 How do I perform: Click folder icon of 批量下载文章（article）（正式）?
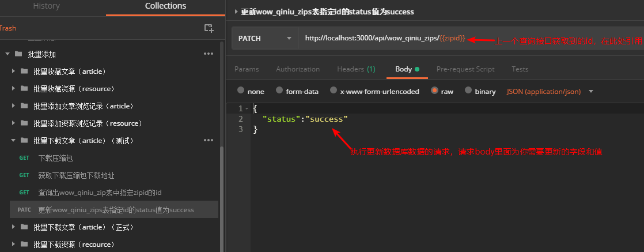[24, 227]
